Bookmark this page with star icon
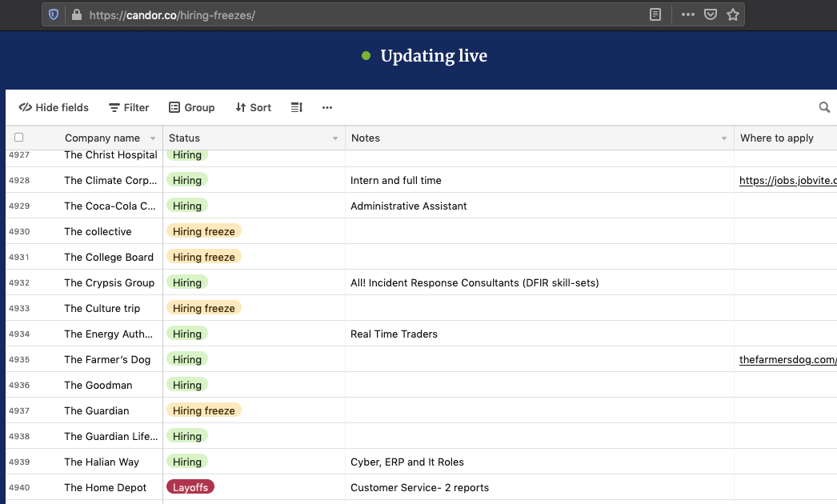The image size is (837, 504). (x=733, y=15)
